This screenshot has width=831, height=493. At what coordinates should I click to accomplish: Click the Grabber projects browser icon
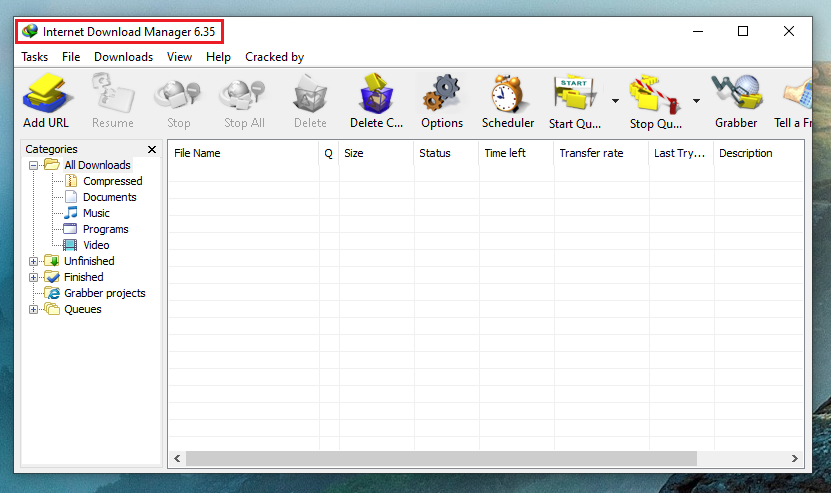click(52, 293)
